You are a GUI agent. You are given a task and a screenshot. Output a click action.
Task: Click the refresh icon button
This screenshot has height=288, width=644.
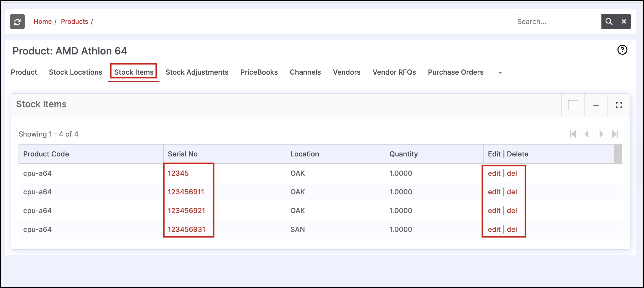pyautogui.click(x=17, y=22)
